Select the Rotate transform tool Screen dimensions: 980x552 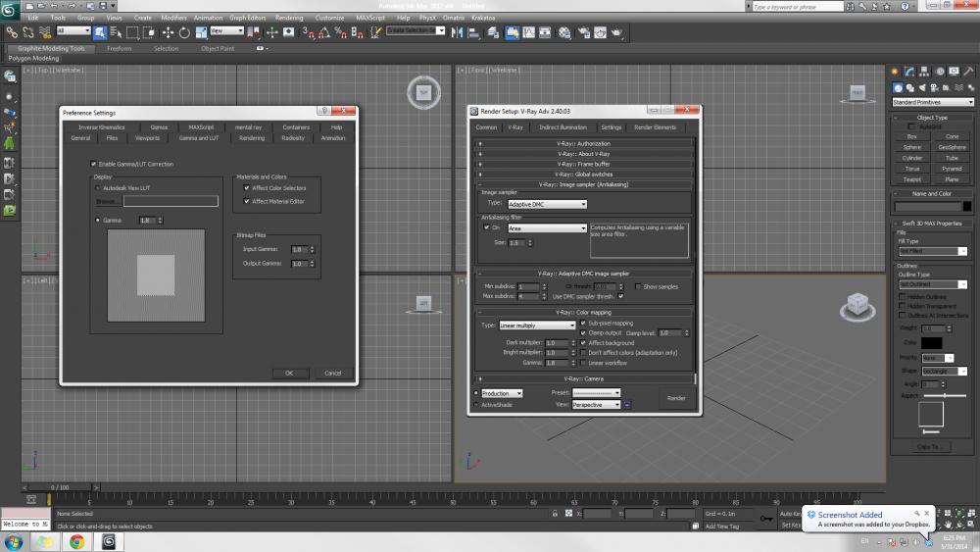[184, 32]
